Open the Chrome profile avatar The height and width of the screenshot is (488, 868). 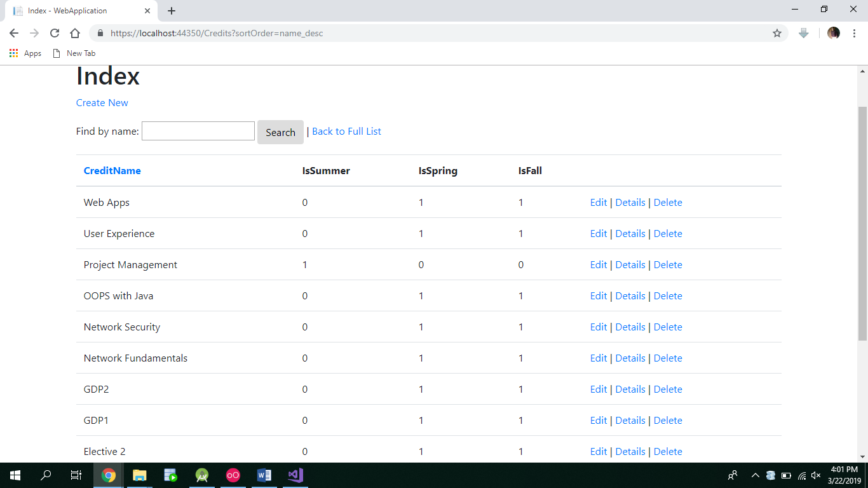pyautogui.click(x=834, y=33)
